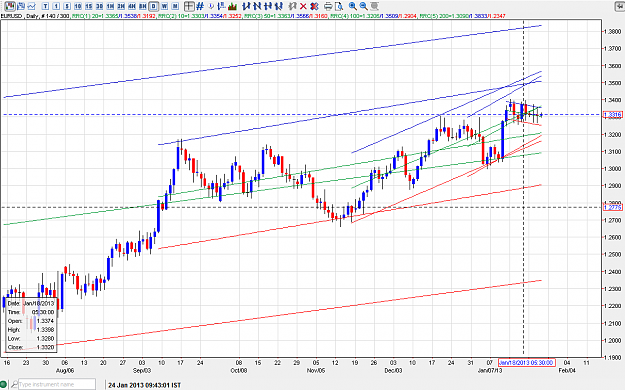Image resolution: width=625 pixels, height=390 pixels.
Task: Select the fourth line drawing tool
Action: (279, 6)
